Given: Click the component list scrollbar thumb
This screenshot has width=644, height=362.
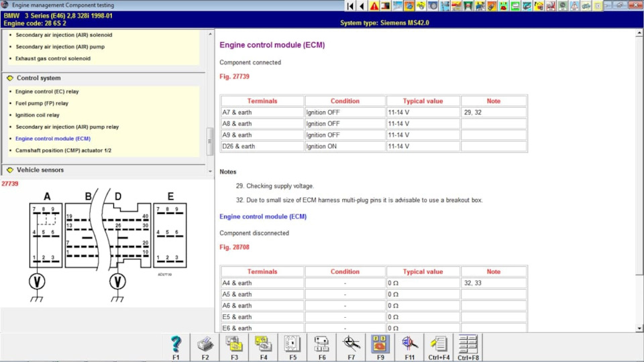Looking at the screenshot, I should 210,141.
